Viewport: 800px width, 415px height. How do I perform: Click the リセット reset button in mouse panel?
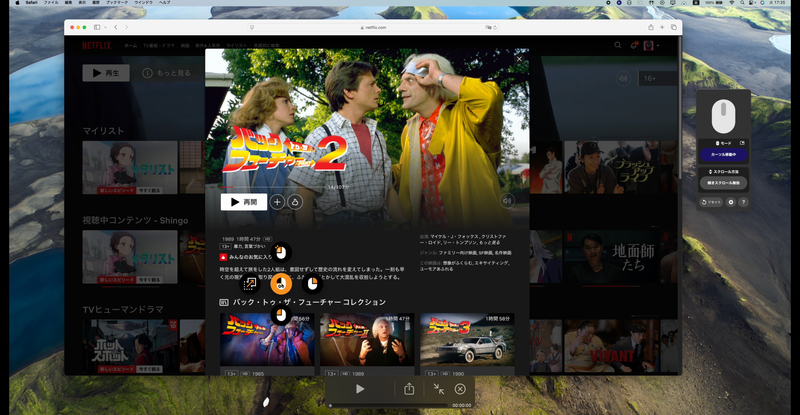(711, 202)
